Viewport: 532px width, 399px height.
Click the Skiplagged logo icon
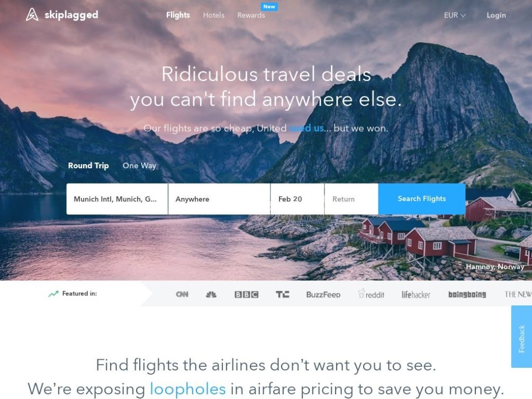(32, 15)
